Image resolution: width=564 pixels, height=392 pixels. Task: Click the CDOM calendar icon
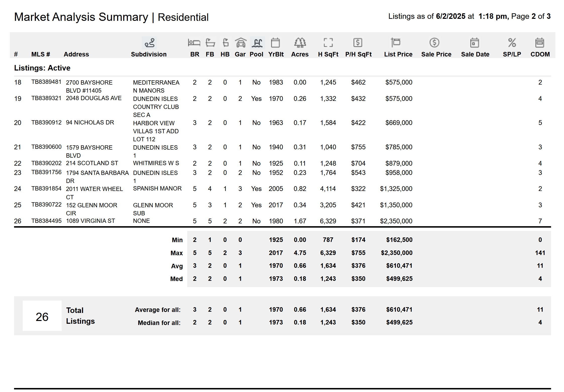540,43
